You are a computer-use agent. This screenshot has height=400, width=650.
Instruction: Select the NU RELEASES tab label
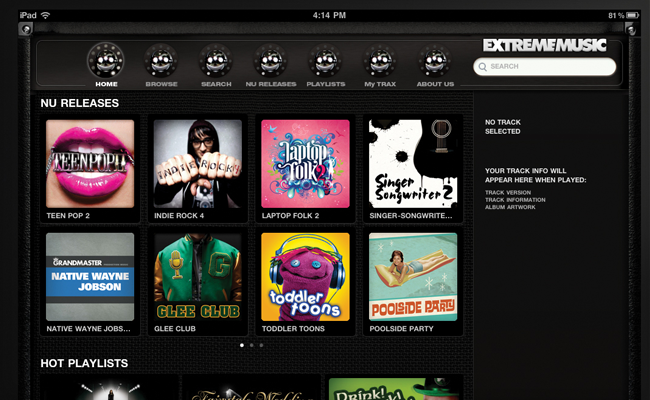click(x=271, y=84)
